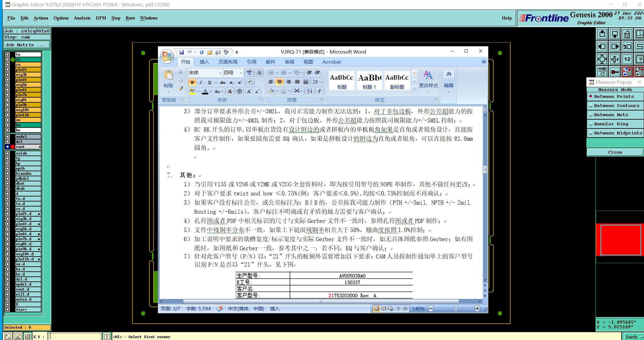Click the sort A-Z icon in Word ribbon

click(310, 91)
